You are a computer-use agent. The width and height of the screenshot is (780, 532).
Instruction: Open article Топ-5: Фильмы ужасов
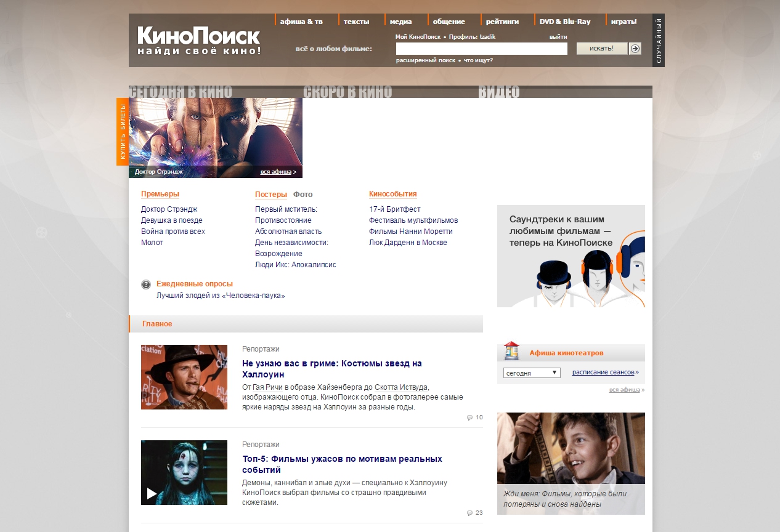pos(342,464)
